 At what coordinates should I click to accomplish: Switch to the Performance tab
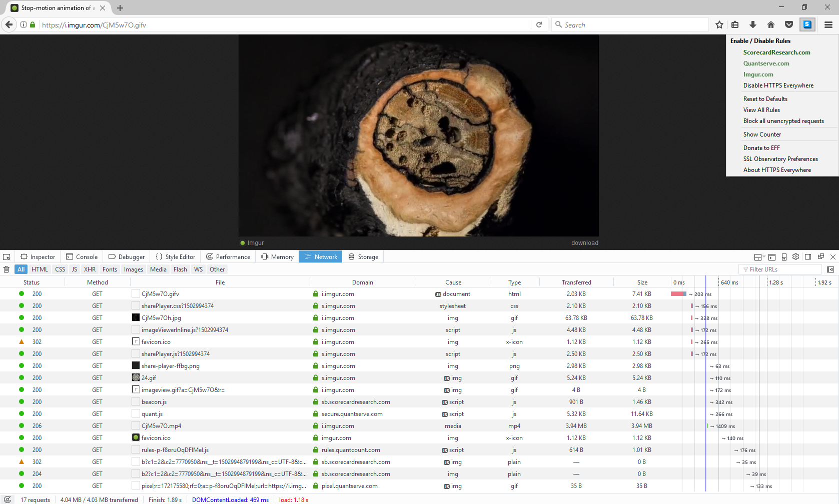(228, 257)
